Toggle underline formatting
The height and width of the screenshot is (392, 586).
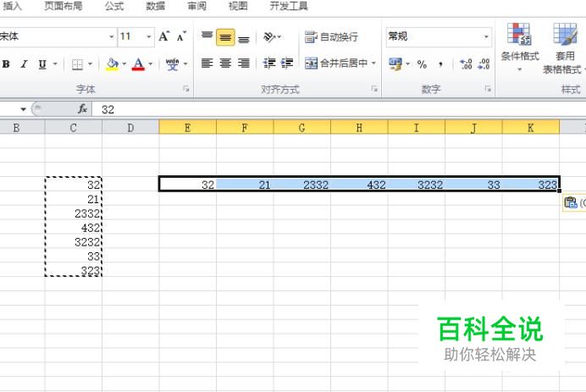tap(42, 64)
